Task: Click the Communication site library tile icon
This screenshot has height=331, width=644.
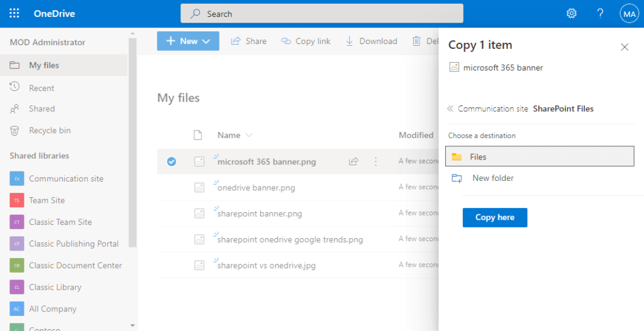Action: [x=17, y=179]
